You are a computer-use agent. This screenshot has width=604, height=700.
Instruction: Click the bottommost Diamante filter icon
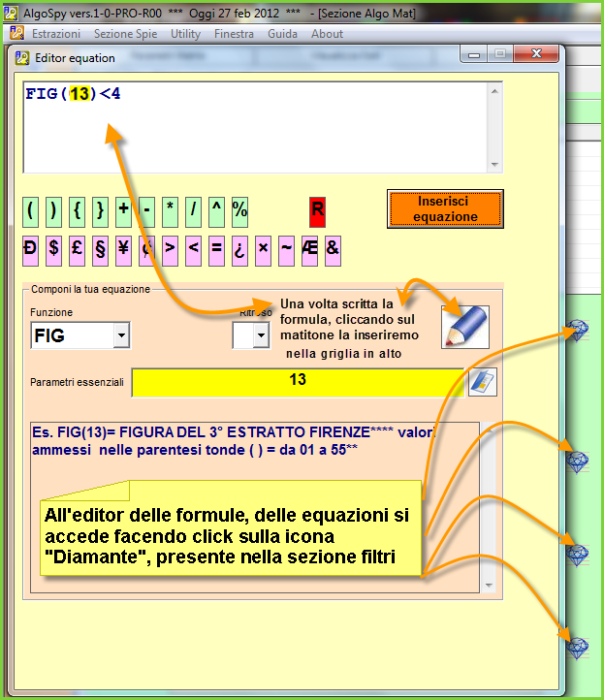coord(578,647)
